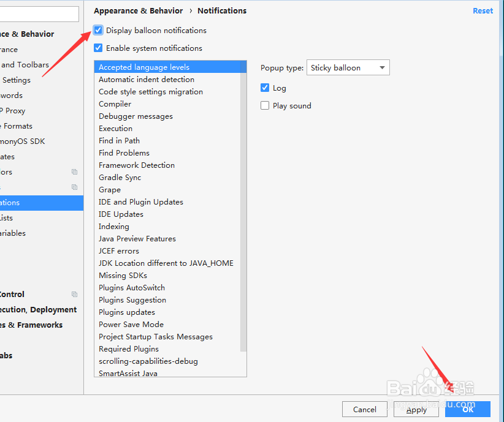The image size is (504, 422).
Task: Select Power Save Mode in list
Action: pyautogui.click(x=131, y=325)
